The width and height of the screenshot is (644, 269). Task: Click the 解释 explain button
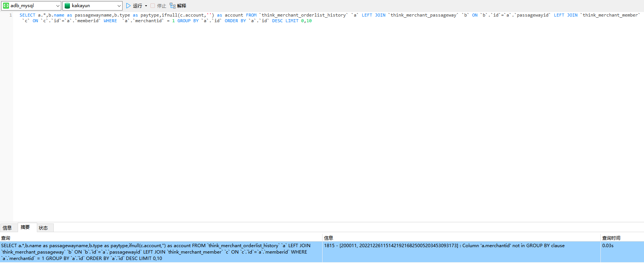coord(178,6)
